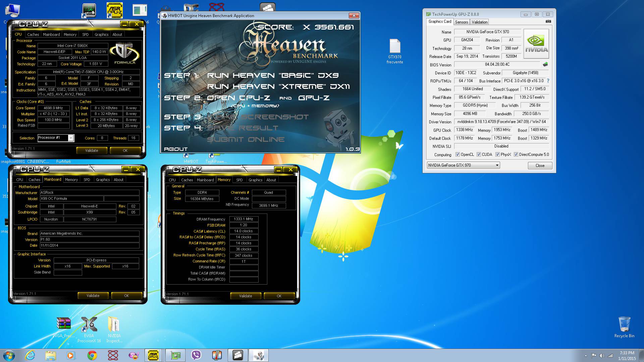Click DRAM Frequency value 1333.1 MHz

pyautogui.click(x=244, y=219)
